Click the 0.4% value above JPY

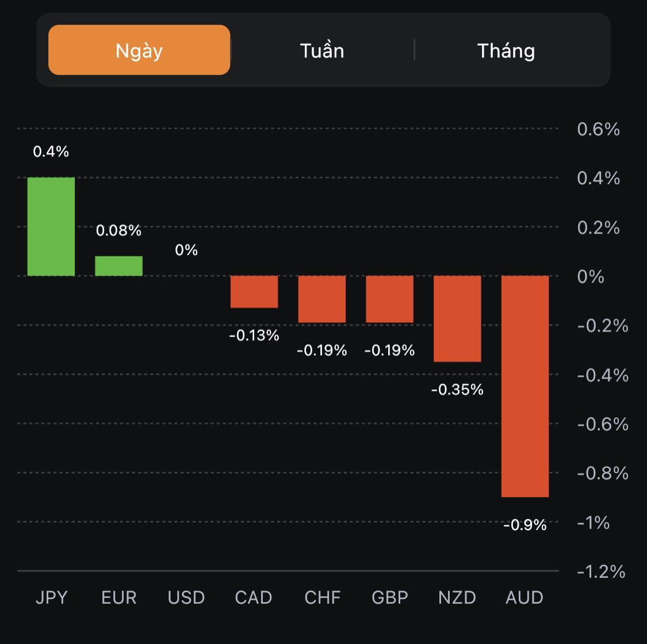tap(51, 151)
